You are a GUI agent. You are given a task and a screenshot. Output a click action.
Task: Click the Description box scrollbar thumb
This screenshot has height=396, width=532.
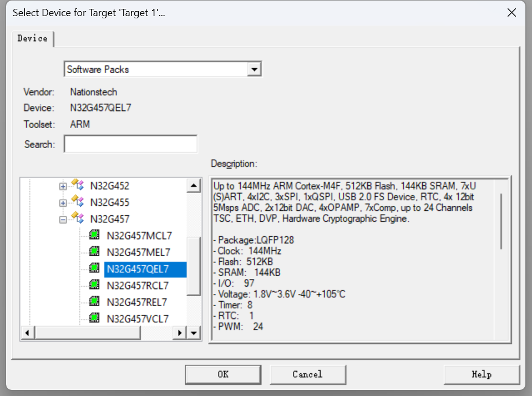point(501,221)
